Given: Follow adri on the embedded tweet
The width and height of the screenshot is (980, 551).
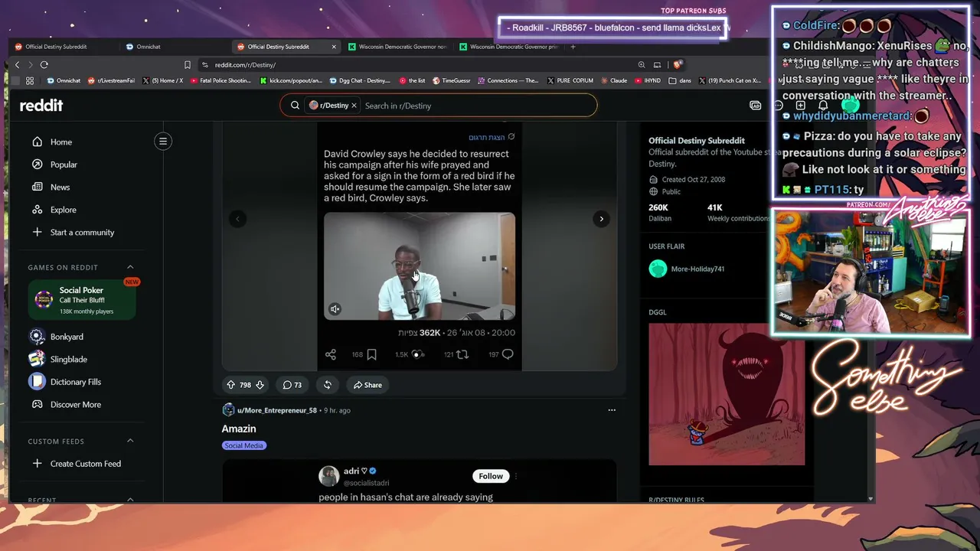Looking at the screenshot, I should click(491, 476).
